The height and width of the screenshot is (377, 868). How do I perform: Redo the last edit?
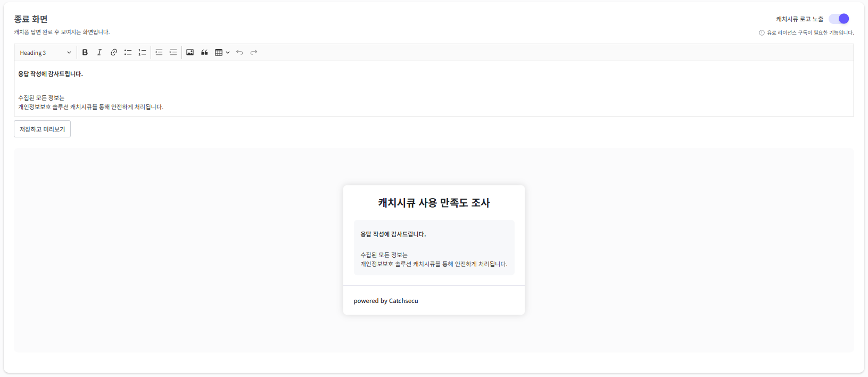254,52
